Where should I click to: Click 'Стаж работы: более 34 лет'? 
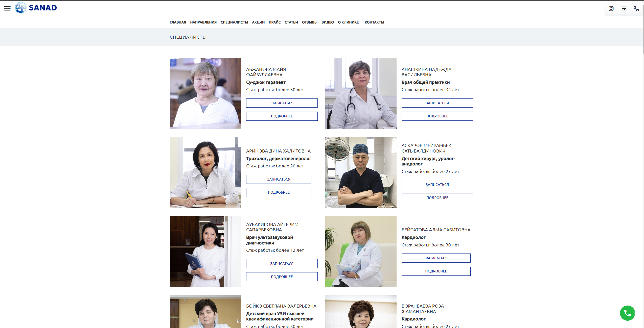[x=430, y=90]
